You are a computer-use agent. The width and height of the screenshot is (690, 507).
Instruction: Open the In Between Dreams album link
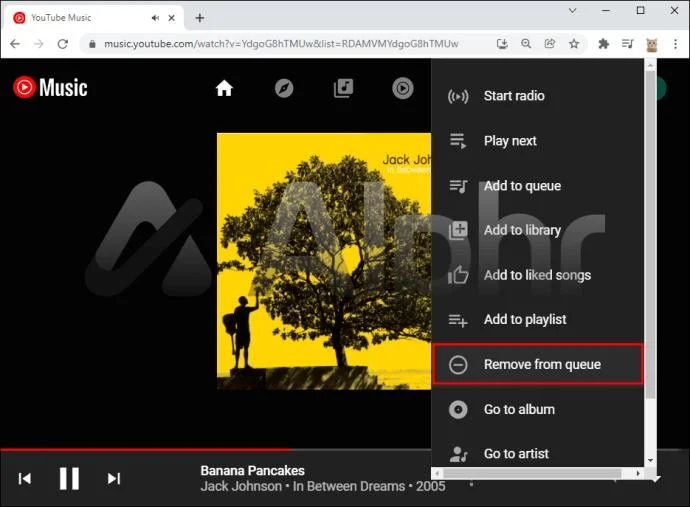point(349,486)
